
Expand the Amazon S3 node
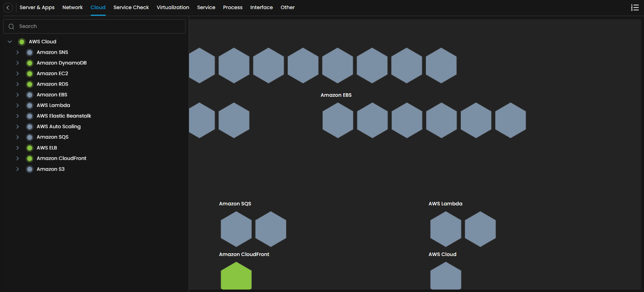click(x=17, y=169)
